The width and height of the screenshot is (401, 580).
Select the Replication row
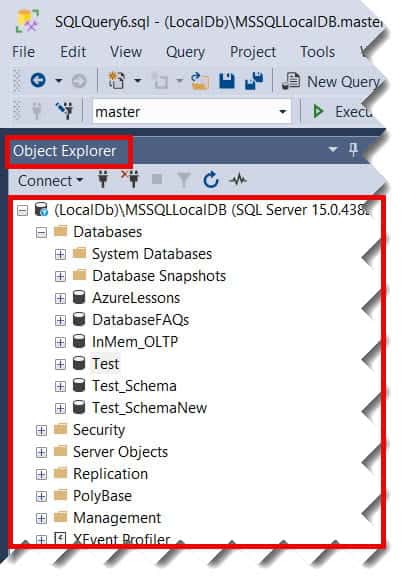click(110, 474)
